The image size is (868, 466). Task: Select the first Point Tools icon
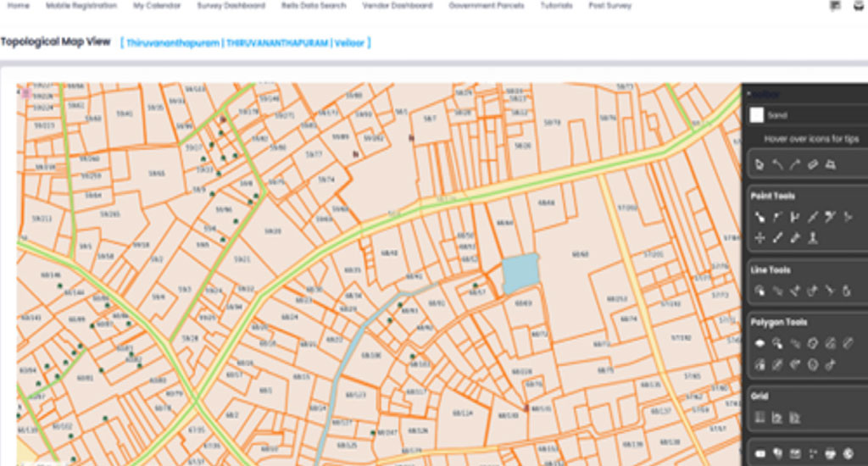(759, 217)
